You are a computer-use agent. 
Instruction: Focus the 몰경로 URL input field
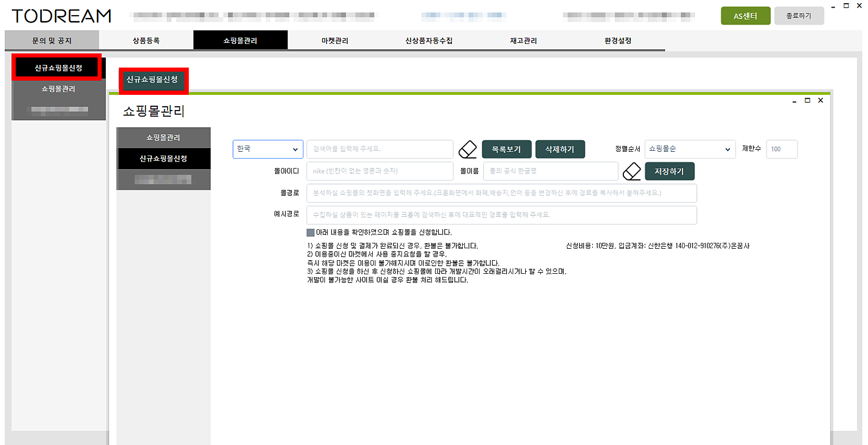502,193
